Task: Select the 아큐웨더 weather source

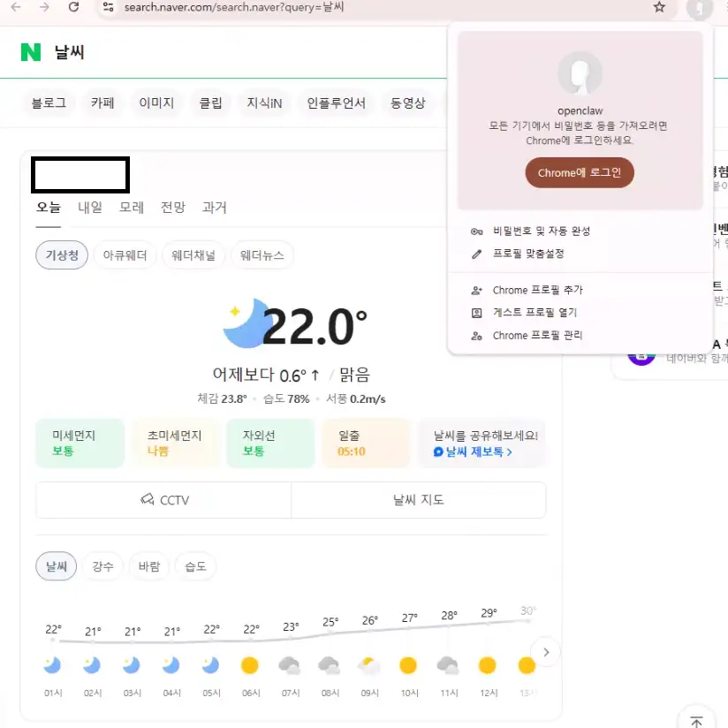Action: pyautogui.click(x=125, y=255)
